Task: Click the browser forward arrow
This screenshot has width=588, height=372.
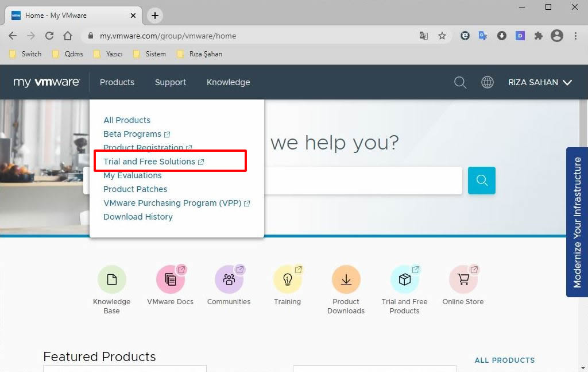Action: point(31,36)
